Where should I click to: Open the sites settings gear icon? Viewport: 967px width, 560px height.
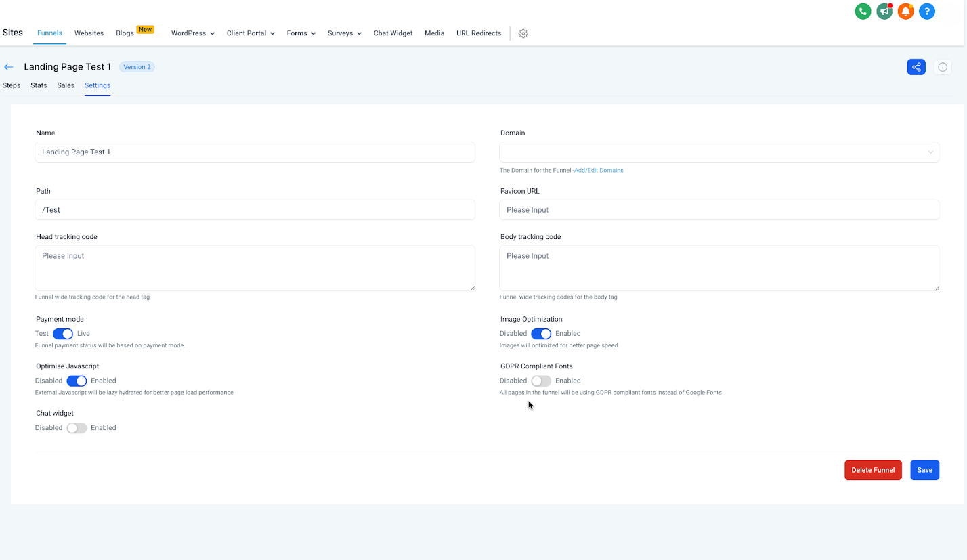523,33
